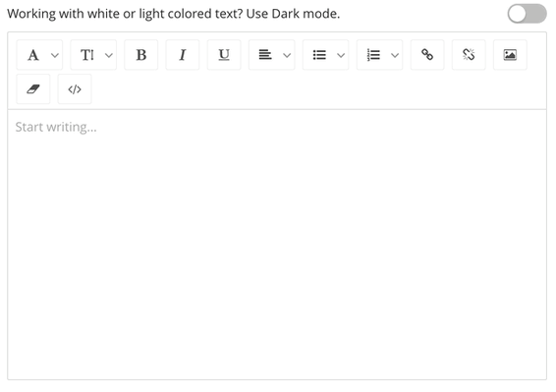The width and height of the screenshot is (556, 392).
Task: Toggle bold formatting with the B icon
Action: pos(141,55)
